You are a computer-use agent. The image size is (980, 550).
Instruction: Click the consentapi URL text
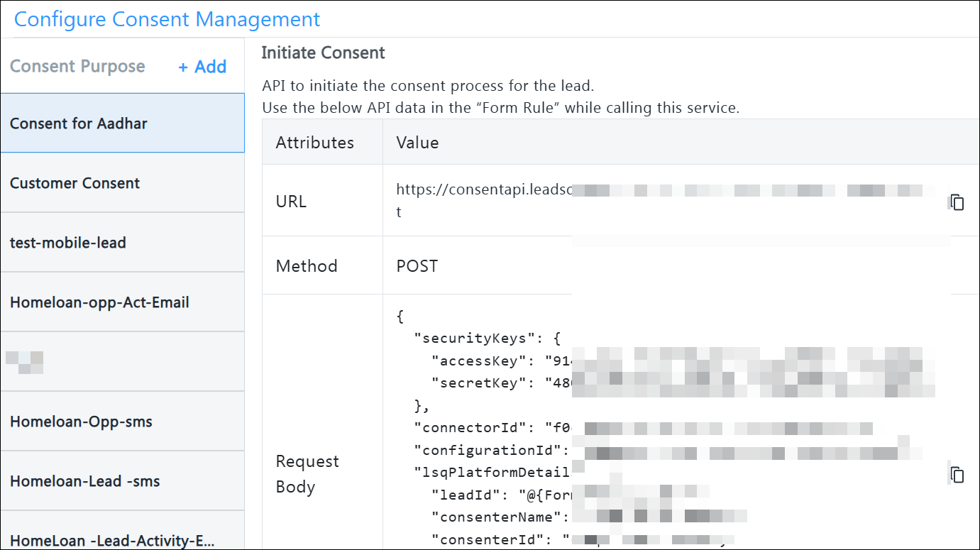(483, 190)
